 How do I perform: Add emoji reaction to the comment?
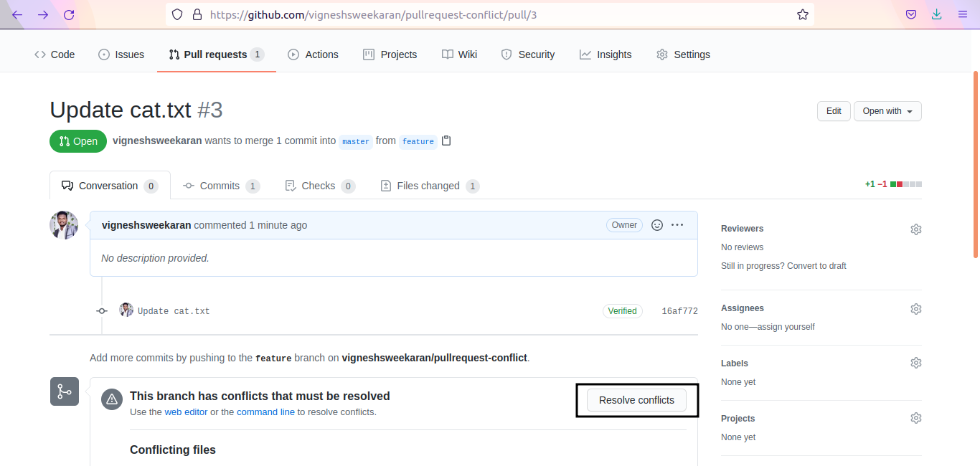coord(656,225)
